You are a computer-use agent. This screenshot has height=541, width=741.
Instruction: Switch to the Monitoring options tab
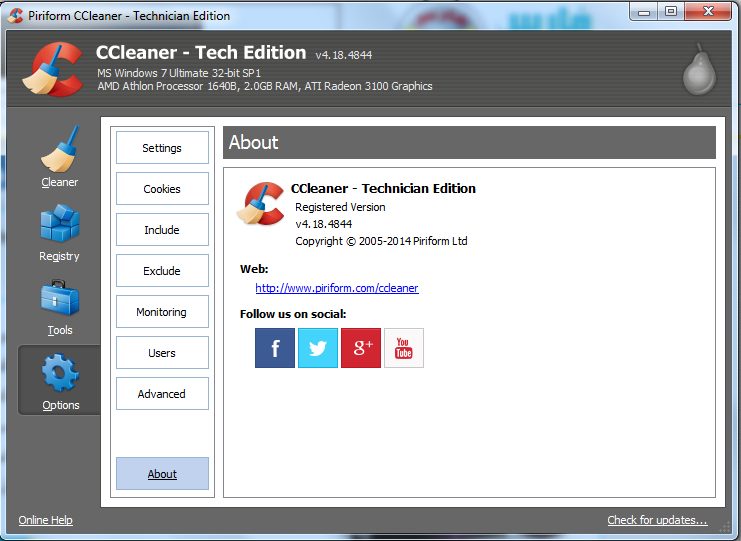162,312
